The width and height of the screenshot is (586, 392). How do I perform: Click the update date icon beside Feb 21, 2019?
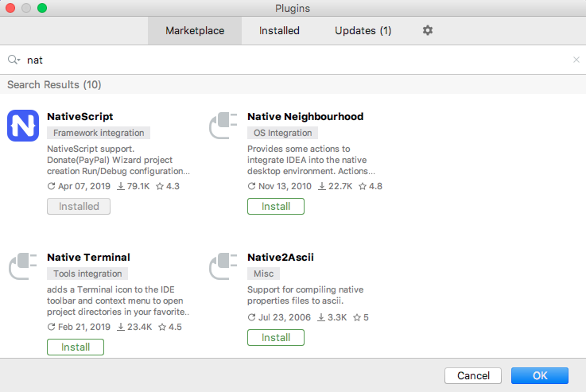(51, 327)
